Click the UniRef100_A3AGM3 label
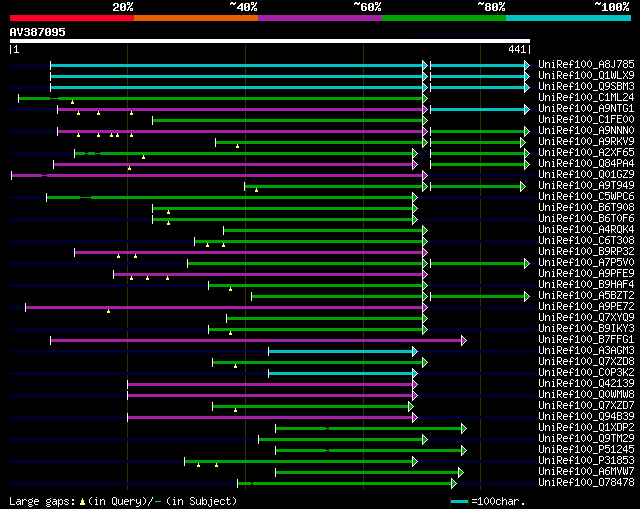The image size is (640, 509). coord(586,351)
